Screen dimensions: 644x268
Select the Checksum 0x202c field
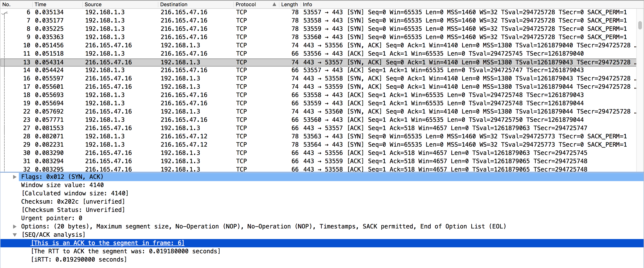(x=73, y=201)
